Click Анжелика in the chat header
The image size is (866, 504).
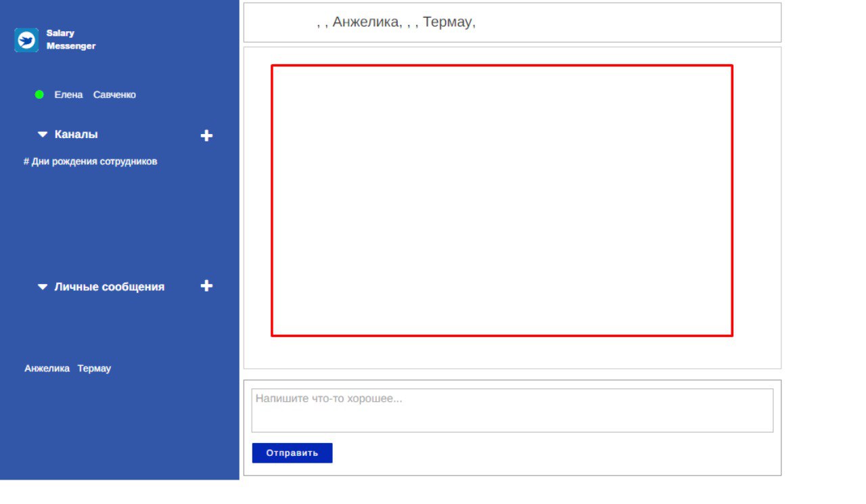point(366,22)
